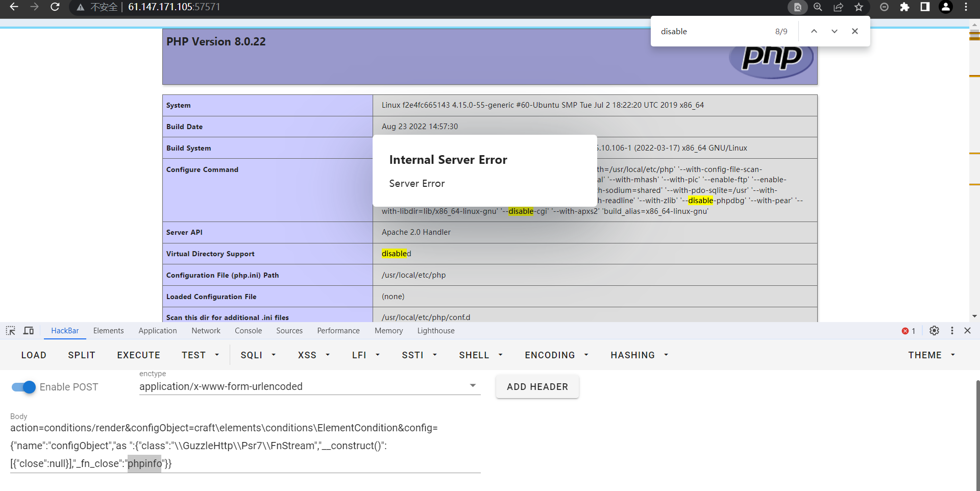Click the not-secure warning icon in address bar
This screenshot has width=980, height=491.
point(81,7)
